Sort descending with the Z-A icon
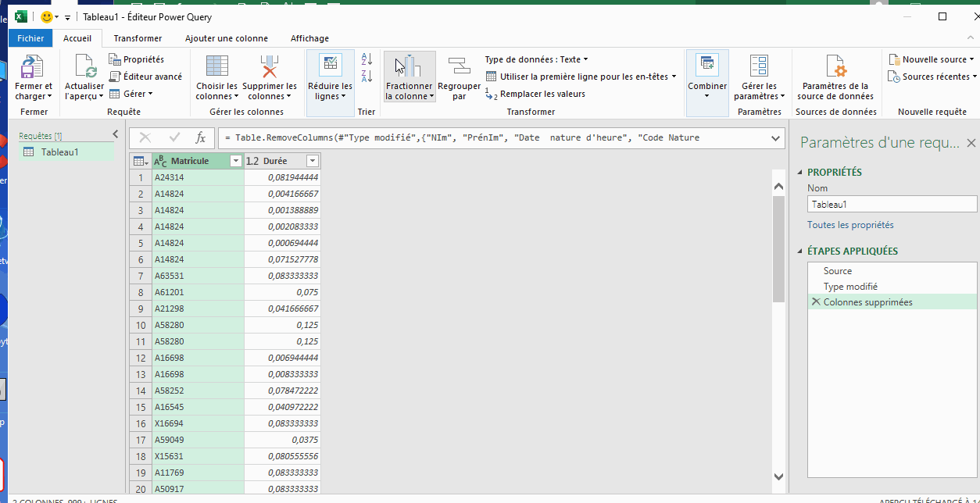Image resolution: width=980 pixels, height=503 pixels. [367, 76]
